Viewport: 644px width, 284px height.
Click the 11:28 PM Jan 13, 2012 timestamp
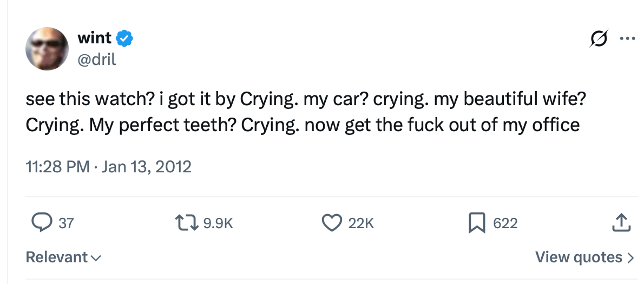click(x=108, y=166)
